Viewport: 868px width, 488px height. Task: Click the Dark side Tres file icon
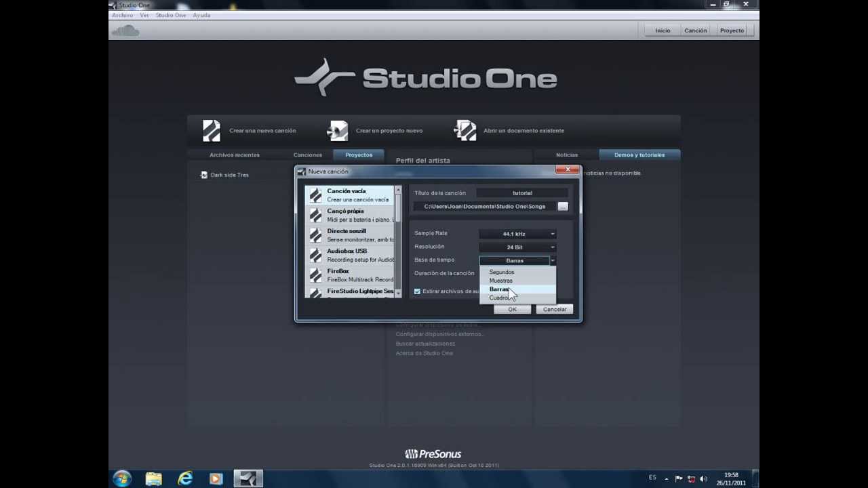point(203,175)
